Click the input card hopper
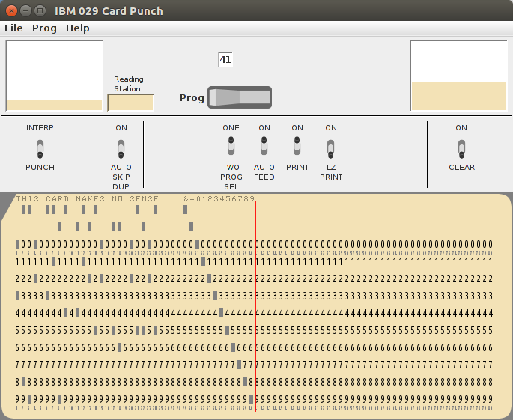This screenshot has width=513, height=420. click(x=54, y=76)
